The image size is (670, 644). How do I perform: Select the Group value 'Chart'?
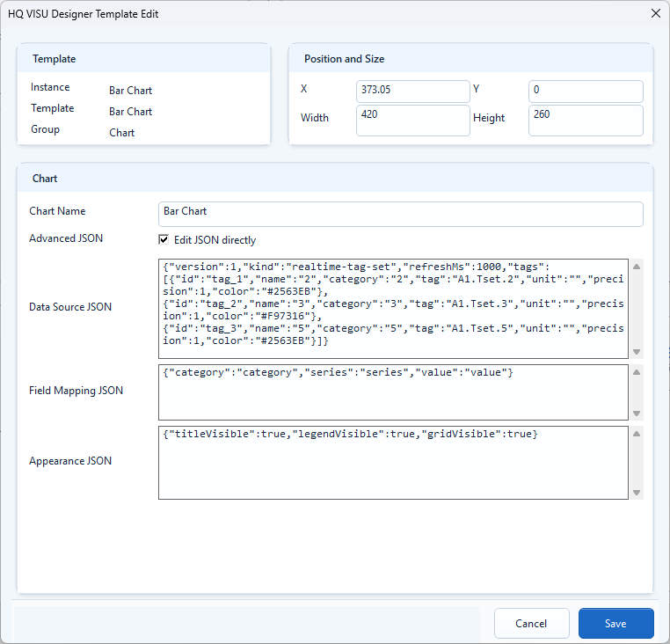click(x=122, y=133)
